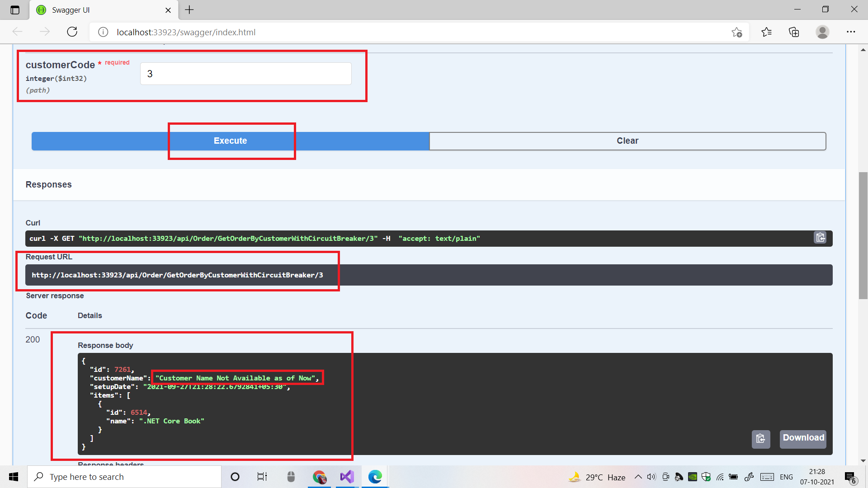
Task: Click the customerCode input field
Action: (x=245, y=73)
